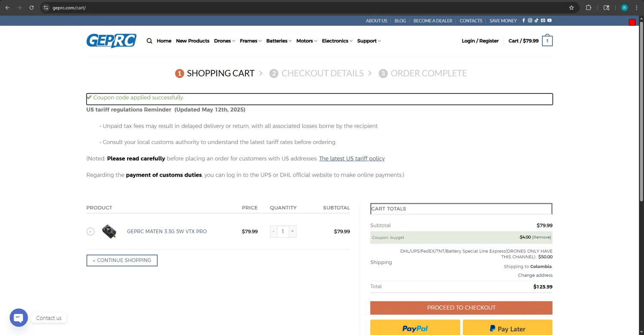Go to Home menu item

click(x=164, y=41)
